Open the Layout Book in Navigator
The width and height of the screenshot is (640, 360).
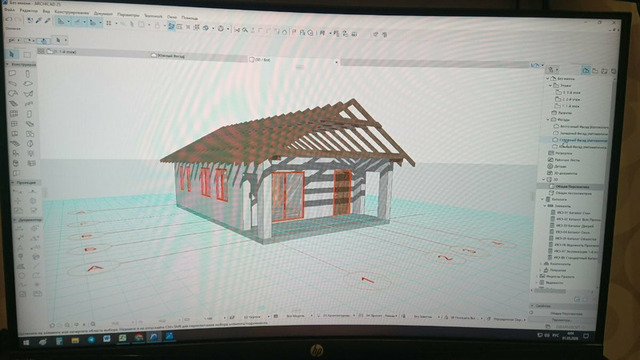click(604, 71)
